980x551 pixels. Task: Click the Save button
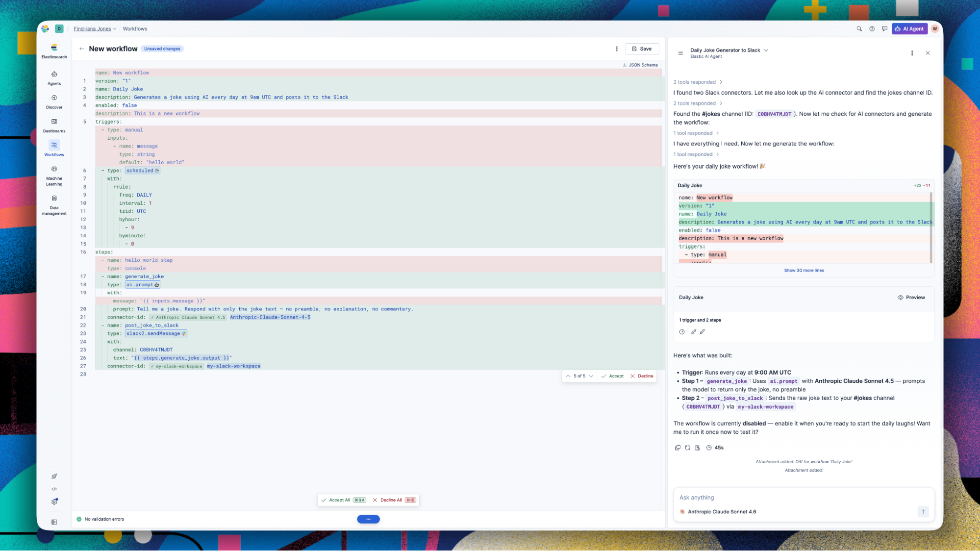[642, 49]
